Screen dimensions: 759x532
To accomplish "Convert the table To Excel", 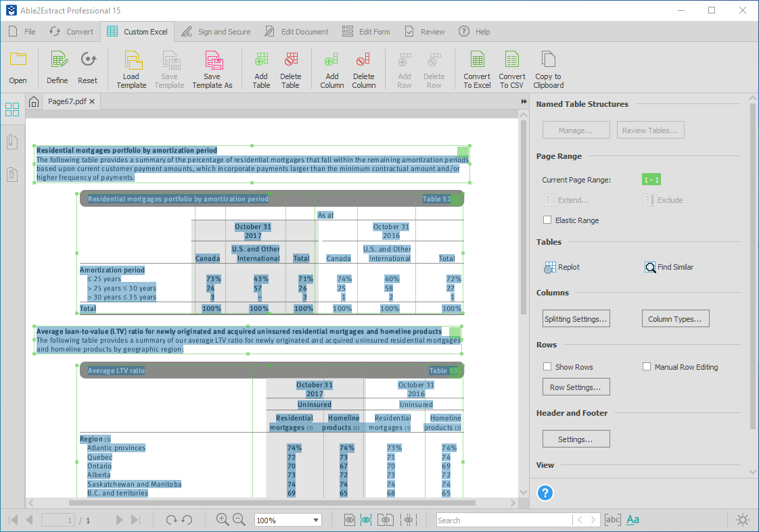I will [x=477, y=68].
